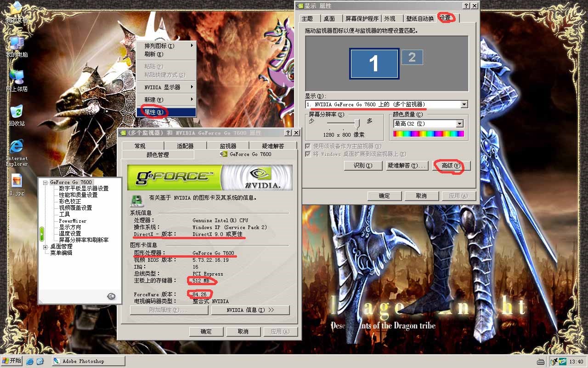The width and height of the screenshot is (588, 368).
Task: Select 菜单编辑 in the tree
Action: coord(61,253)
